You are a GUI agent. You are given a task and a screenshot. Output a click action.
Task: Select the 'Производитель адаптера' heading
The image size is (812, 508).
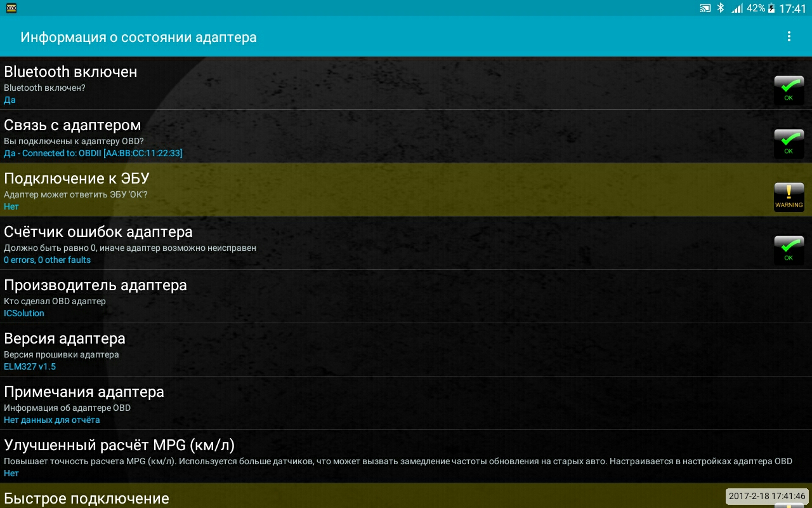[95, 285]
